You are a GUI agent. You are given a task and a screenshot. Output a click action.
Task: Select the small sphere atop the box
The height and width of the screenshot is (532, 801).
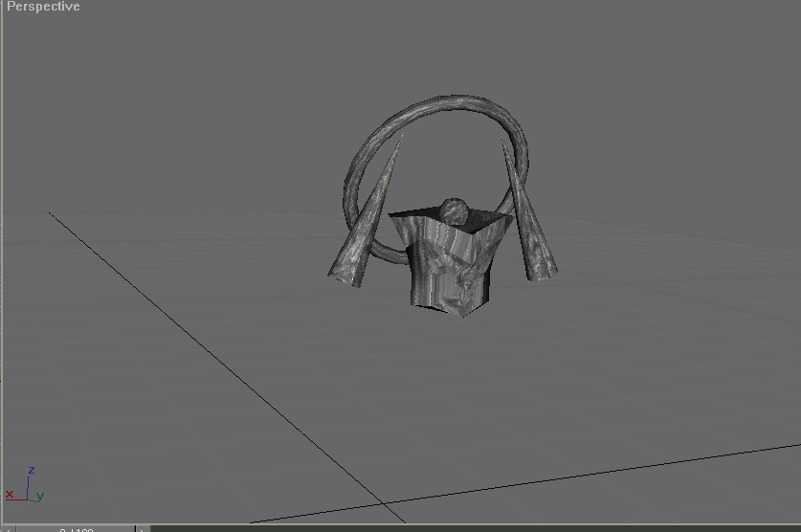[455, 211]
